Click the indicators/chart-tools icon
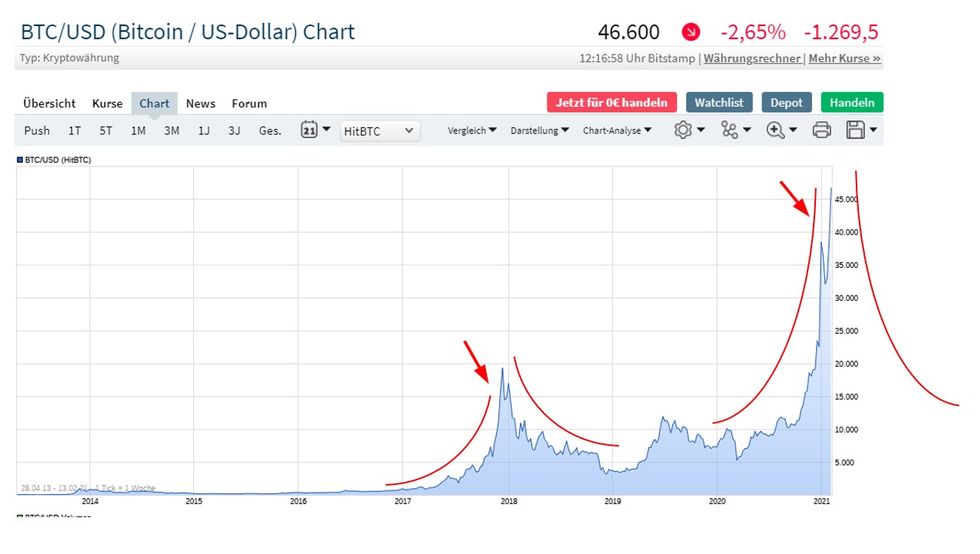This screenshot has width=980, height=554. point(729,130)
